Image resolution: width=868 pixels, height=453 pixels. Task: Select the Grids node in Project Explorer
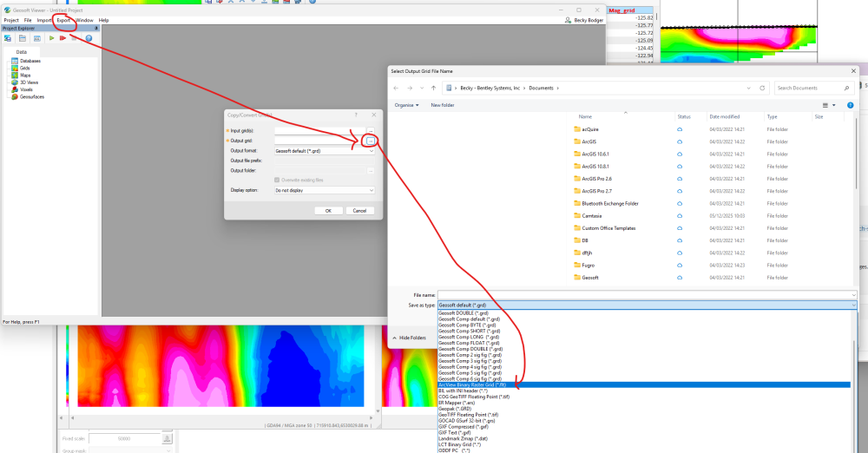(25, 68)
